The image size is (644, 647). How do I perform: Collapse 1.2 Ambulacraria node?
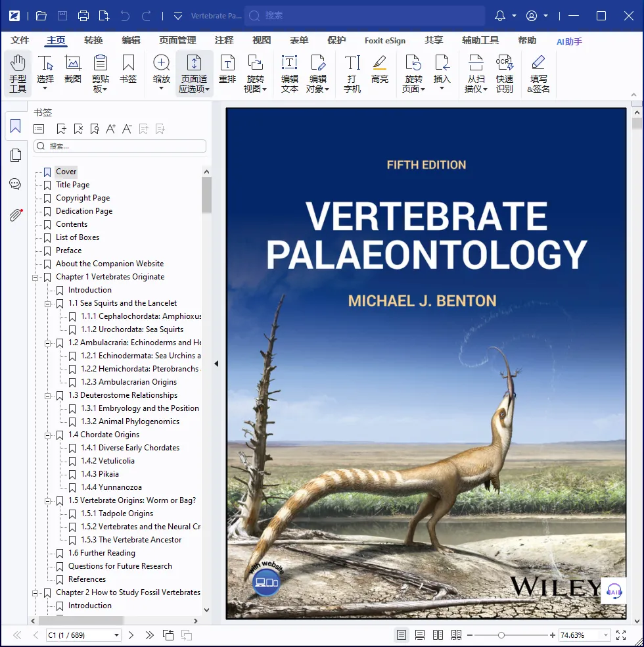(47, 343)
